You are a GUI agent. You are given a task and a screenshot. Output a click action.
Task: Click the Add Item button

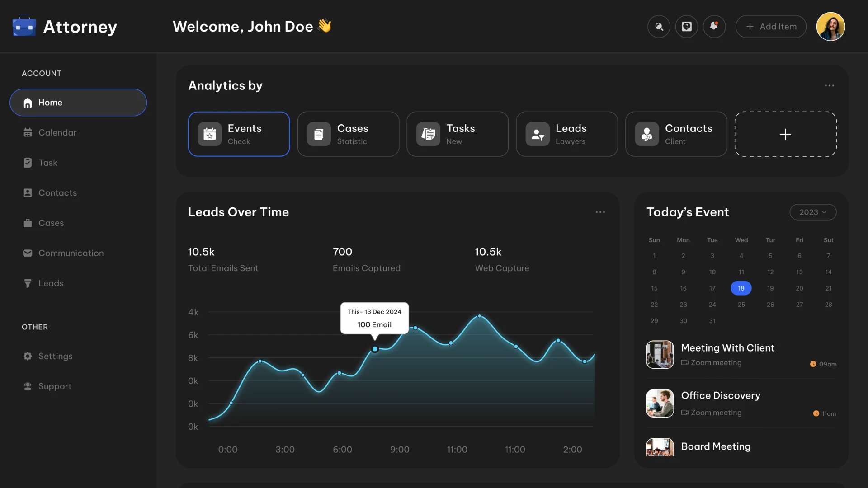pos(770,27)
